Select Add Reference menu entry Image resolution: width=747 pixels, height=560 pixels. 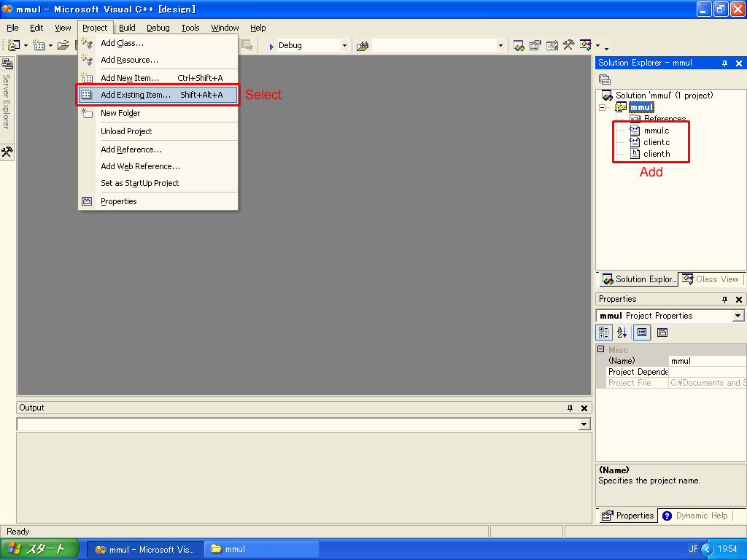pos(158,149)
